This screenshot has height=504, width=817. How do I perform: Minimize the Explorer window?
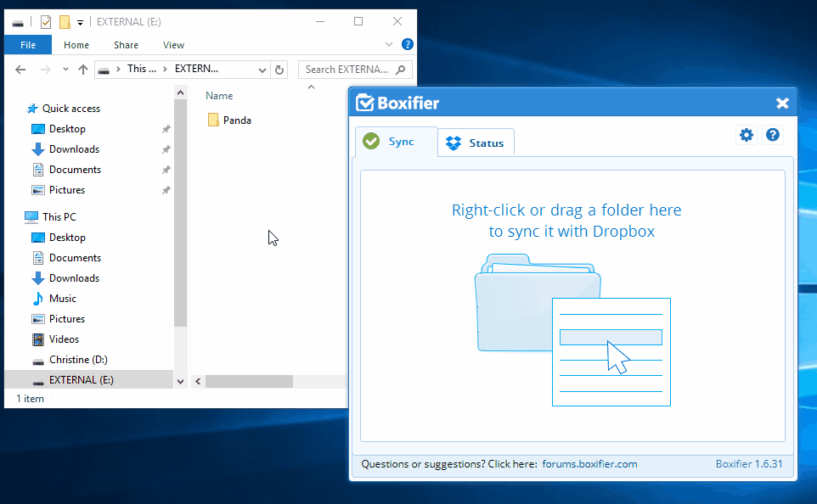click(x=320, y=21)
